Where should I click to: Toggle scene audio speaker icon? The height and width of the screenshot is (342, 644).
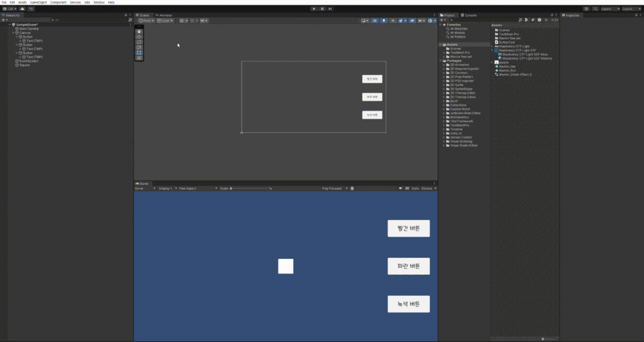coord(392,21)
